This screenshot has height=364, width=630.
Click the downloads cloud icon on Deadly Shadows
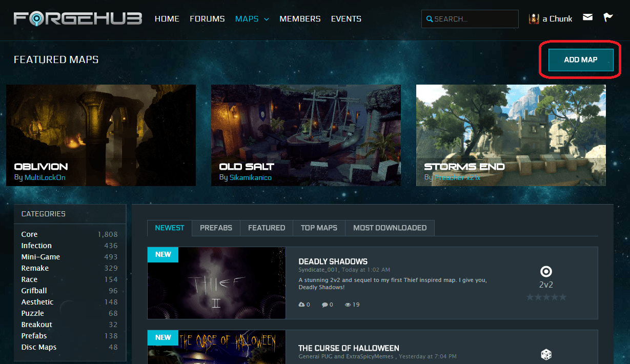point(302,305)
